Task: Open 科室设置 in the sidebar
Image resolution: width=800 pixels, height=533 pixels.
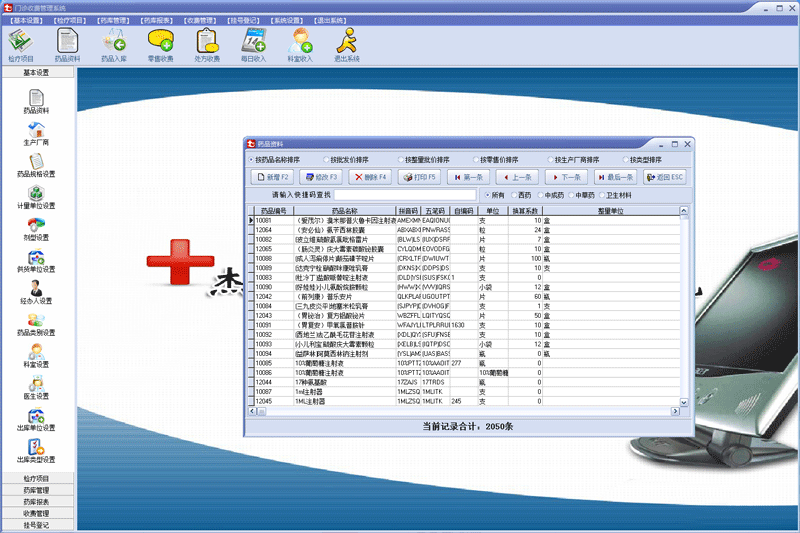Action: 36,356
